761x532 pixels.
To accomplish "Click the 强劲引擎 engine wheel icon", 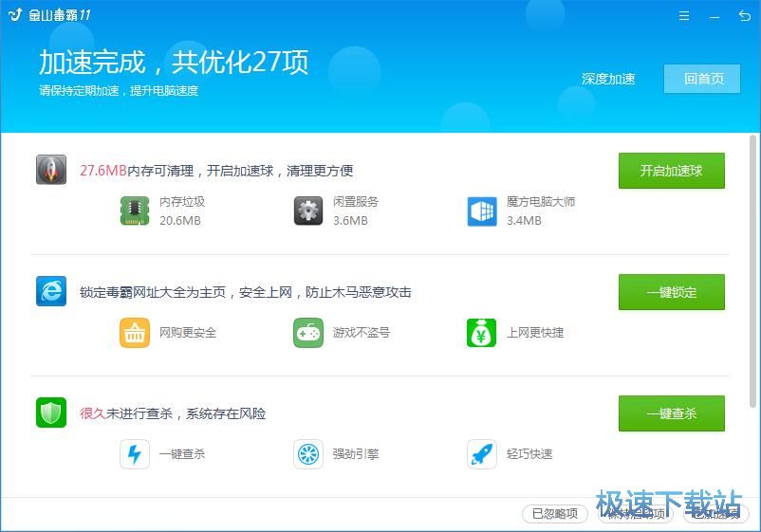I will coord(308,454).
